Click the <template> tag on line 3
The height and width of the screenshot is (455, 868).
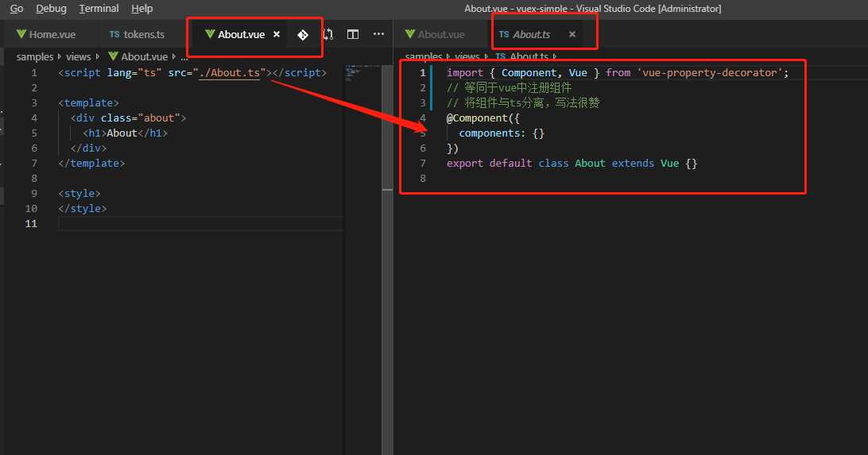point(88,102)
